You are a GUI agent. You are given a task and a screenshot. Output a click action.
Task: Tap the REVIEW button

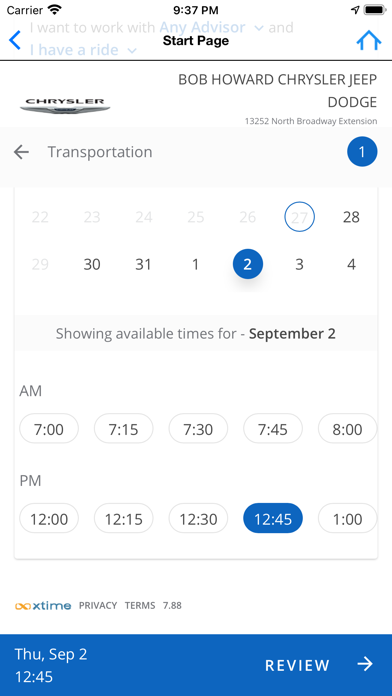[320, 665]
